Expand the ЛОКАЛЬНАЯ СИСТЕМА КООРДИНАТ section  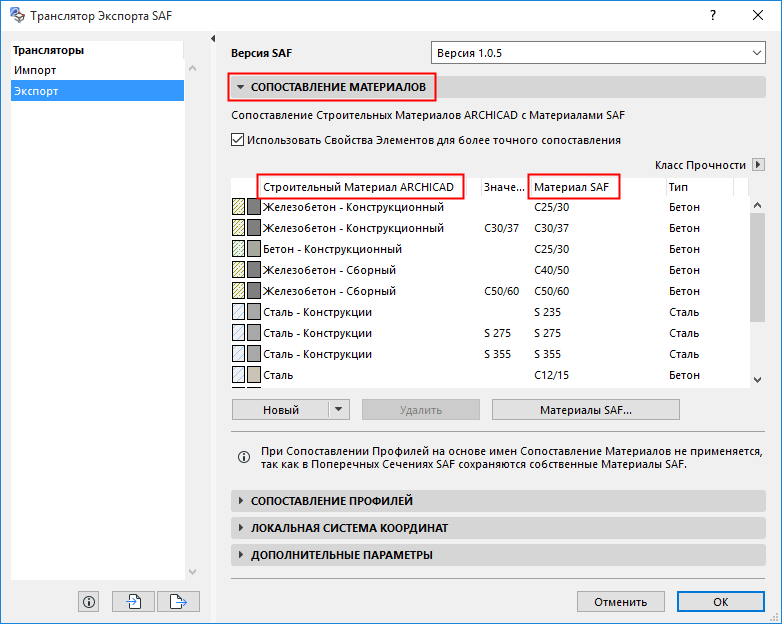[240, 528]
